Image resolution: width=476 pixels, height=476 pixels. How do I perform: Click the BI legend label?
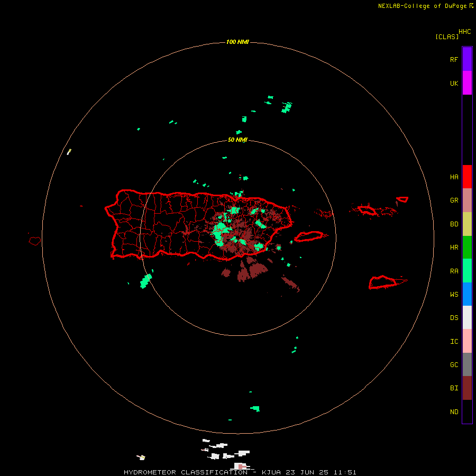point(454,388)
